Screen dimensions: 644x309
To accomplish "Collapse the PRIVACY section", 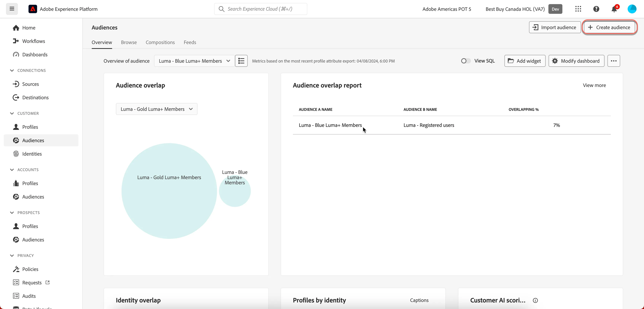I will coord(12,256).
